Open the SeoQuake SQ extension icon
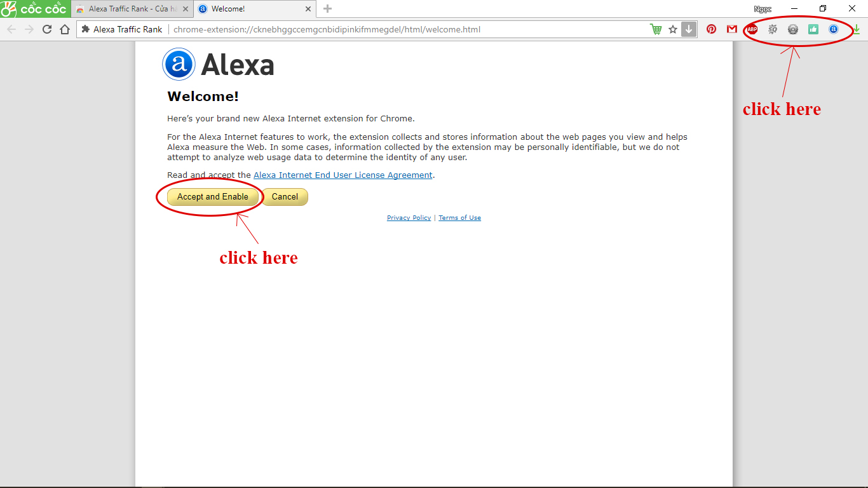This screenshot has width=868, height=488. click(773, 29)
